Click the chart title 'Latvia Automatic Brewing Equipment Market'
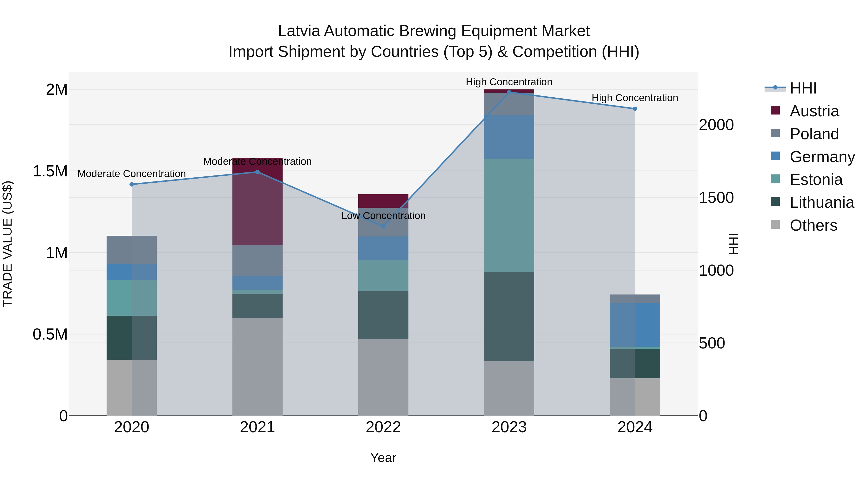The height and width of the screenshot is (488, 868). coord(434,31)
